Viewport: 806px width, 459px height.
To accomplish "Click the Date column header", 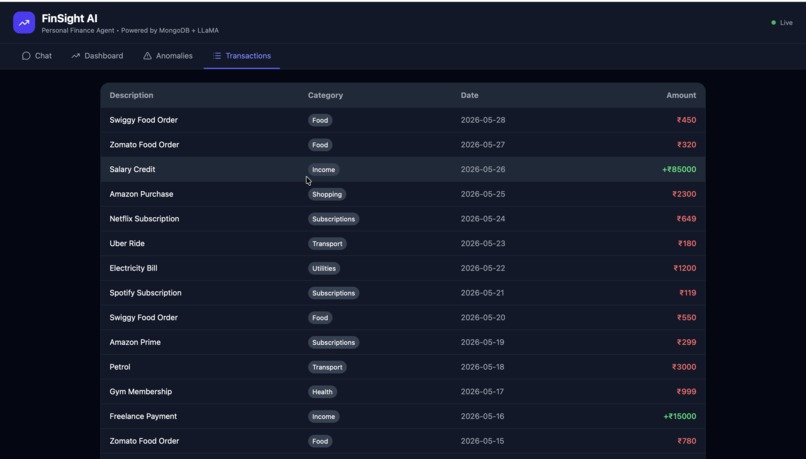I will [469, 95].
